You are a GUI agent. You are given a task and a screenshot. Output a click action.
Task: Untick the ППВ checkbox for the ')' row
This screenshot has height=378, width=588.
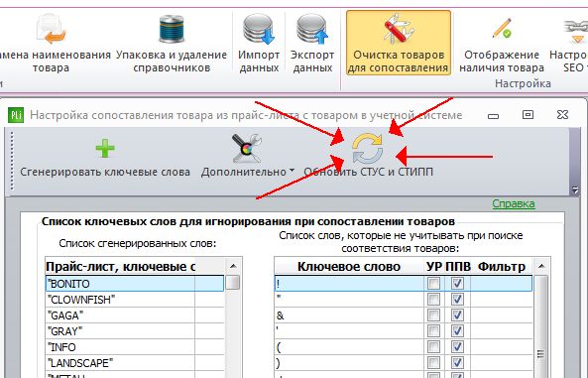coord(457,362)
